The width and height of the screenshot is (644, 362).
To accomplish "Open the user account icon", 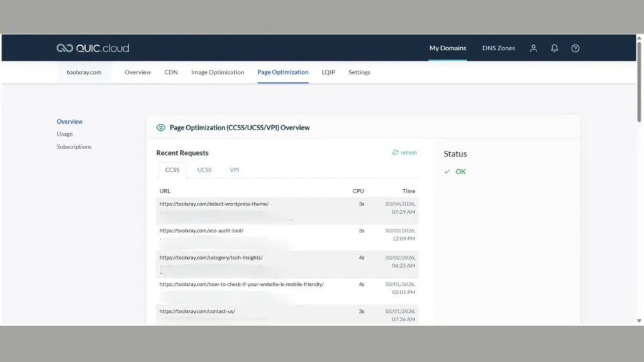I will coord(533,48).
